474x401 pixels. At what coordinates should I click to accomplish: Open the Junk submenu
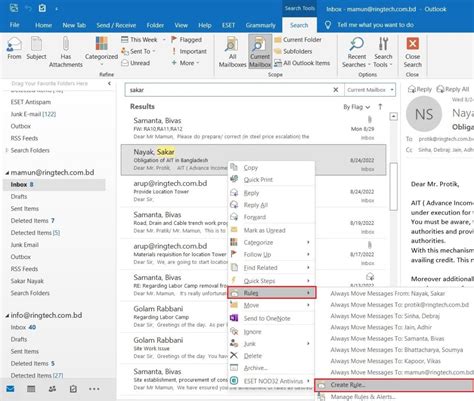click(271, 344)
